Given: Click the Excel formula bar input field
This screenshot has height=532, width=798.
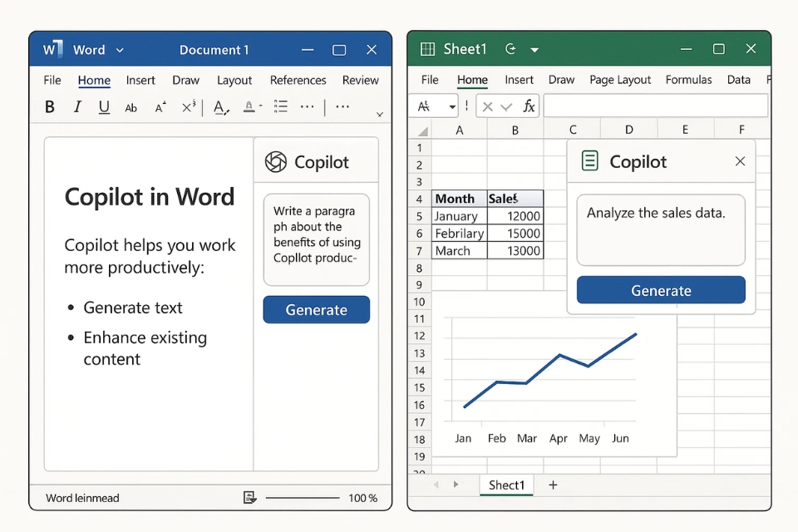Looking at the screenshot, I should coord(656,106).
